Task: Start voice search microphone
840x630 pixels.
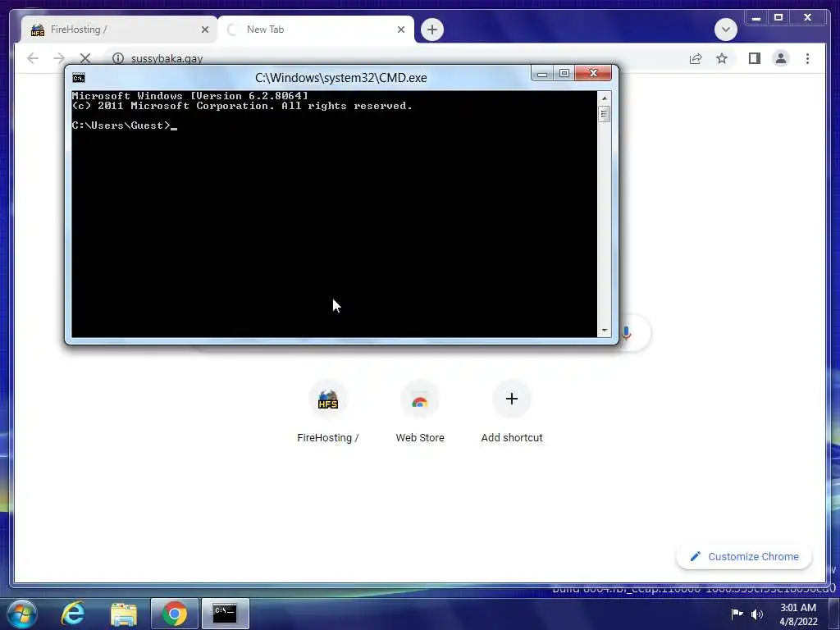Action: [x=626, y=333]
